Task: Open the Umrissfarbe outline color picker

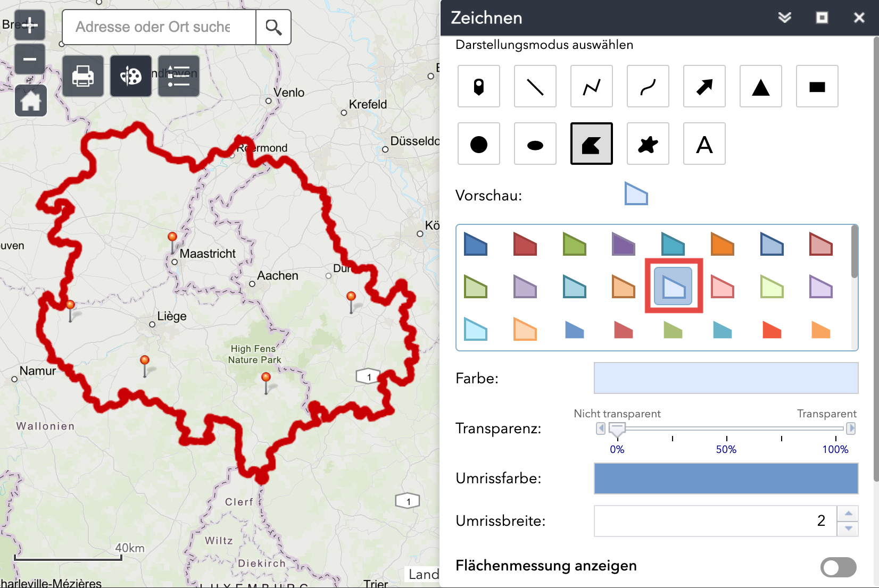Action: 726,478
